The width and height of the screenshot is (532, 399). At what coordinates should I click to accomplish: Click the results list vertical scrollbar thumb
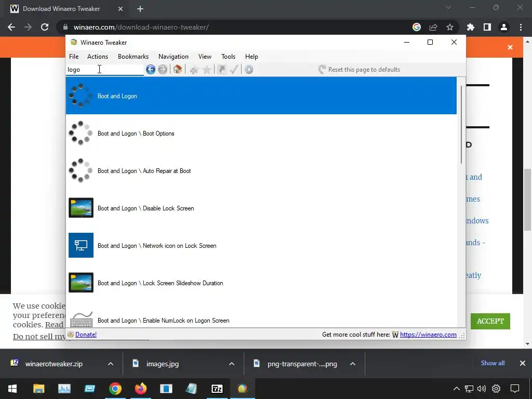[461, 125]
